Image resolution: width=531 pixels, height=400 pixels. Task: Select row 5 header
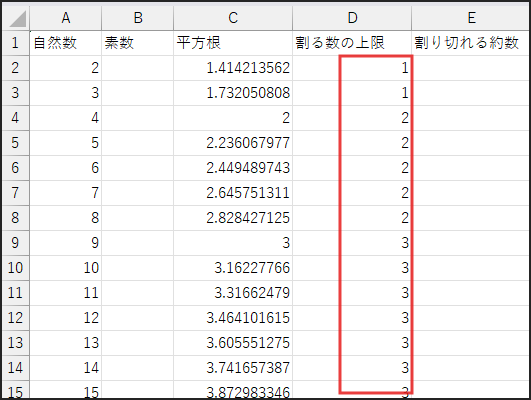tap(16, 143)
